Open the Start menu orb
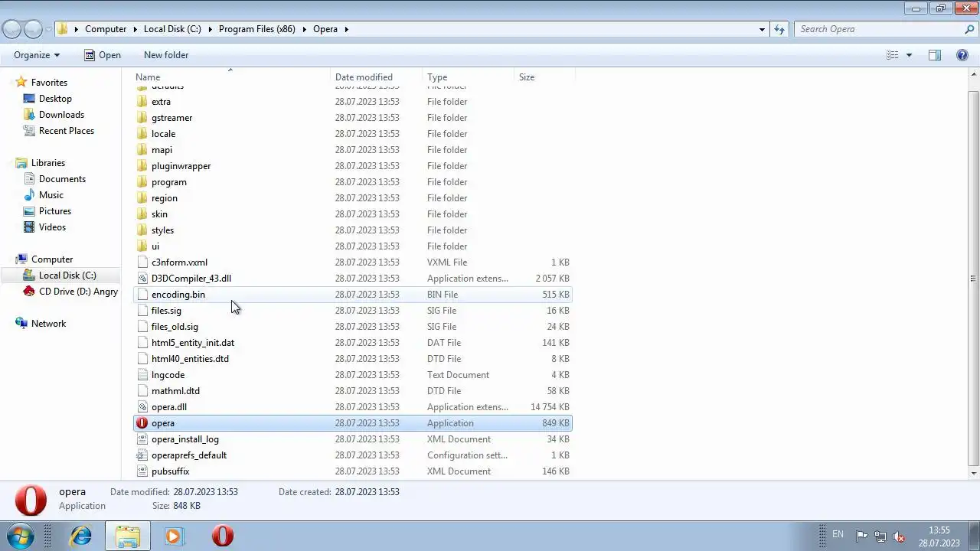980x551 pixels. pos(20,536)
